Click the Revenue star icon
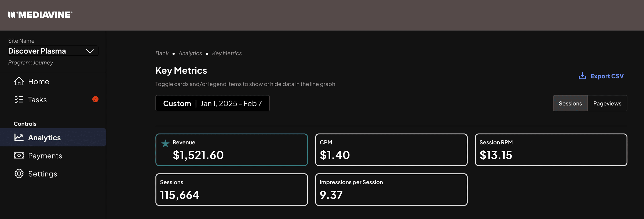The height and width of the screenshot is (219, 644). [165, 144]
